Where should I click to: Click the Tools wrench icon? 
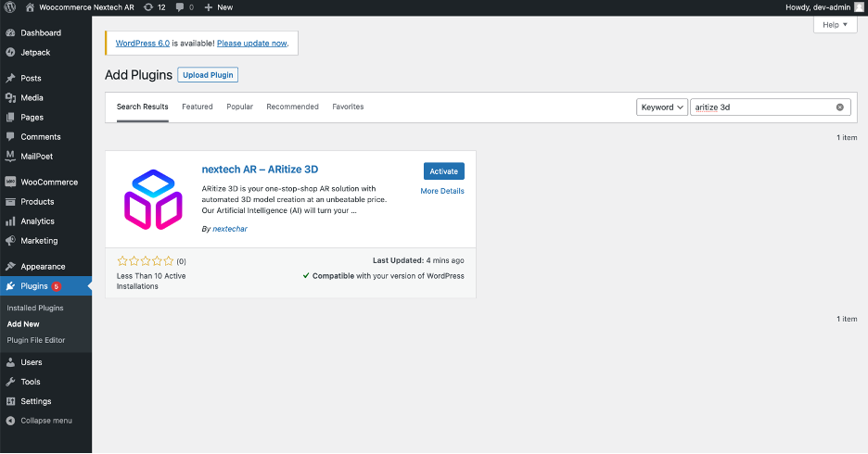10,382
